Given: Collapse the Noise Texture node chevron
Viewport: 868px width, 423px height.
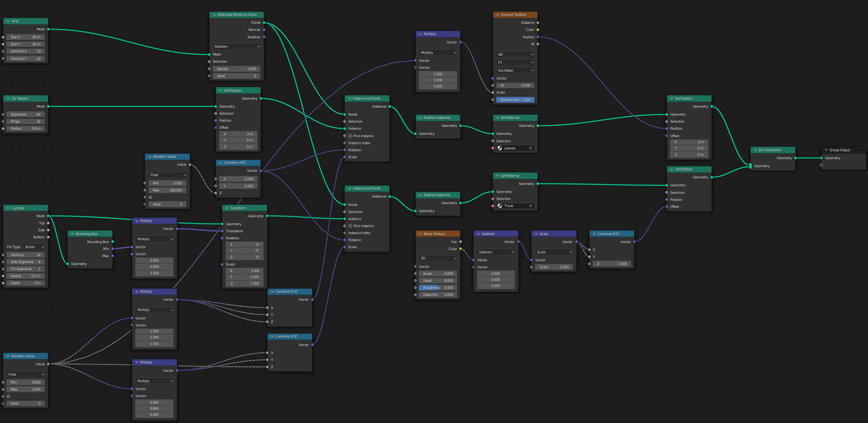Looking at the screenshot, I should 420,234.
